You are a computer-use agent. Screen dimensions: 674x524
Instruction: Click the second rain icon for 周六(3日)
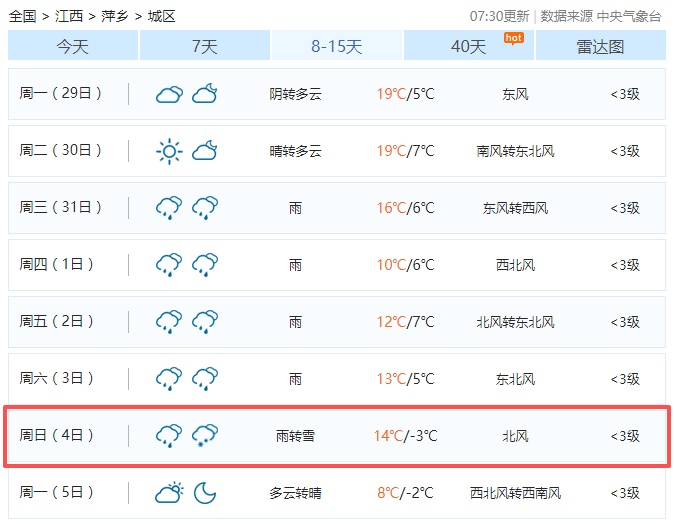[x=205, y=379]
